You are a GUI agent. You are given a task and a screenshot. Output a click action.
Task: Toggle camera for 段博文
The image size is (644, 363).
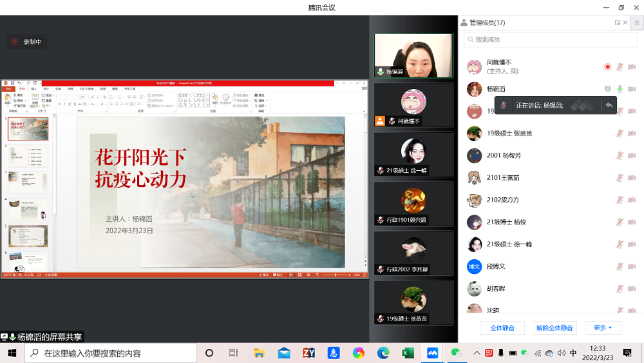coord(632,266)
